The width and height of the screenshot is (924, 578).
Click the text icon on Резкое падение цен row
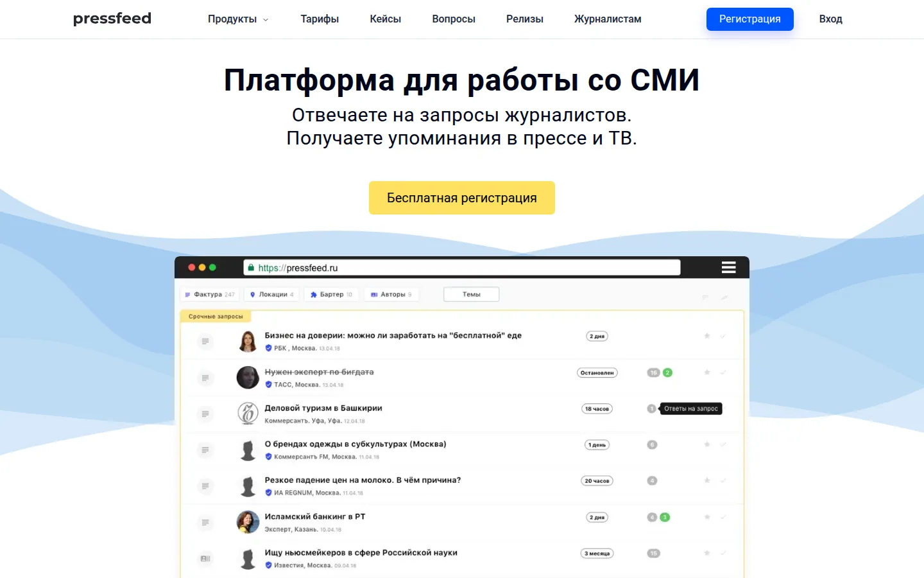pos(205,486)
